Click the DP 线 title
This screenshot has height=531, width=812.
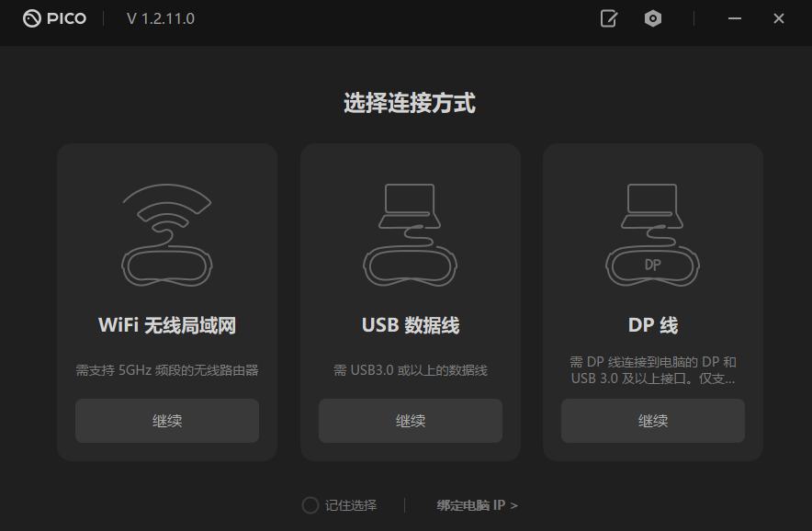[x=653, y=325]
